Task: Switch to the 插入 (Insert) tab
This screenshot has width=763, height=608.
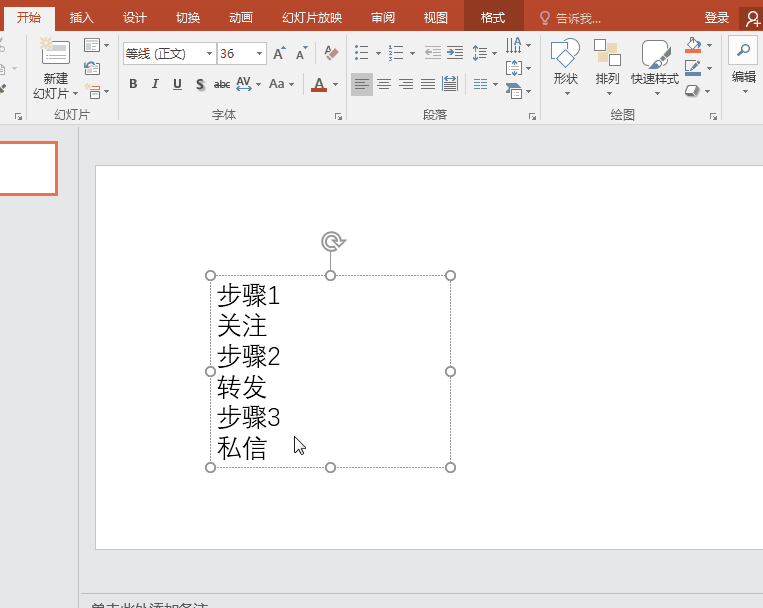Action: pyautogui.click(x=82, y=18)
